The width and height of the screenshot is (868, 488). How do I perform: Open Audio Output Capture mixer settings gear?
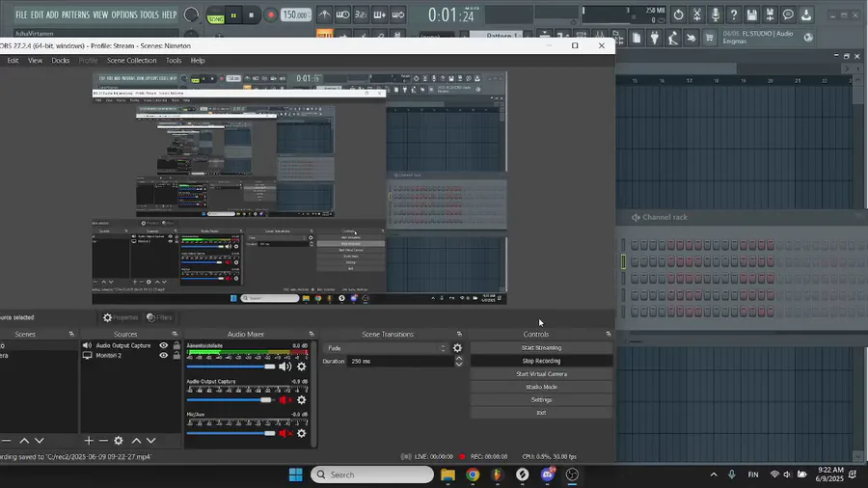(301, 399)
